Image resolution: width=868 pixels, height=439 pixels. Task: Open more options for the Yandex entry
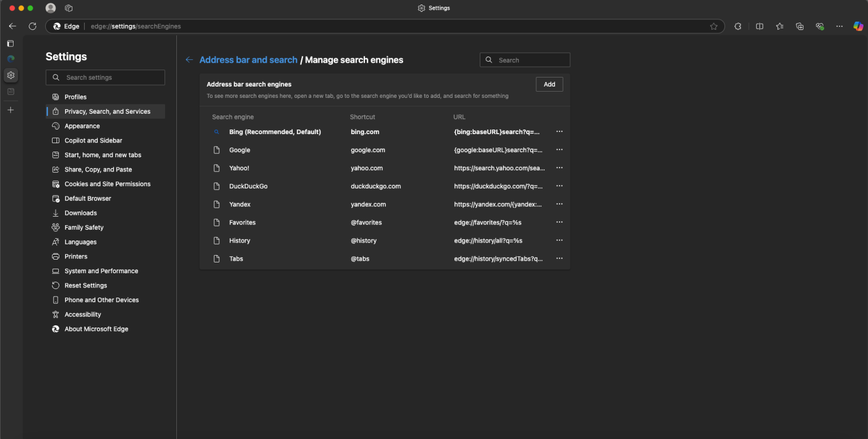click(x=559, y=204)
